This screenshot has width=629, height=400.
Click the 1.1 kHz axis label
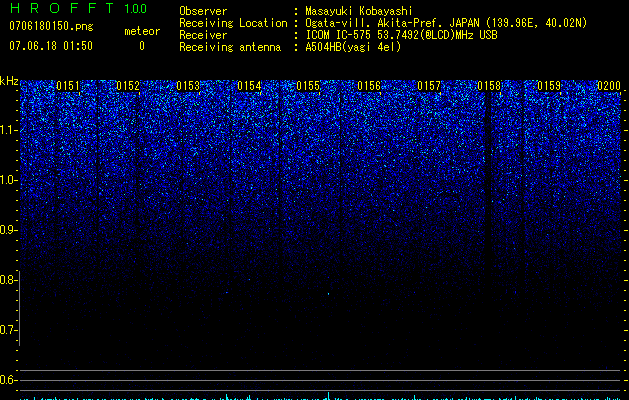[7, 130]
